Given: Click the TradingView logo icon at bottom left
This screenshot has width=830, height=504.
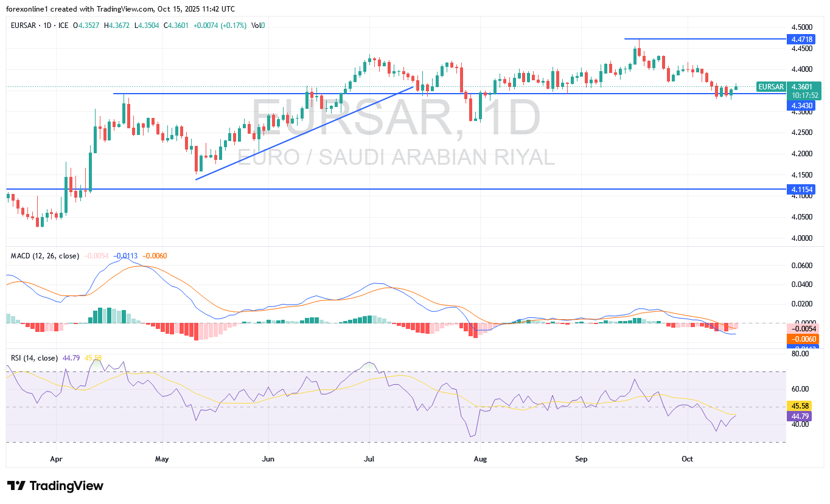Looking at the screenshot, I should 16,486.
